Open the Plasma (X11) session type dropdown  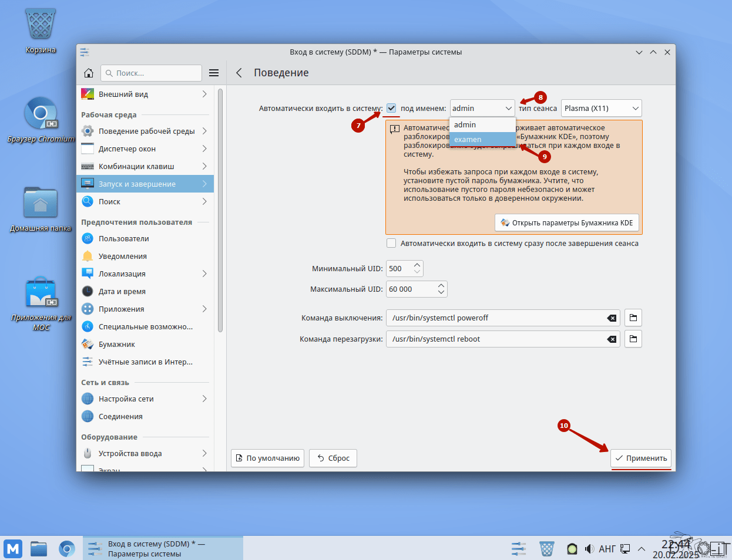(601, 108)
